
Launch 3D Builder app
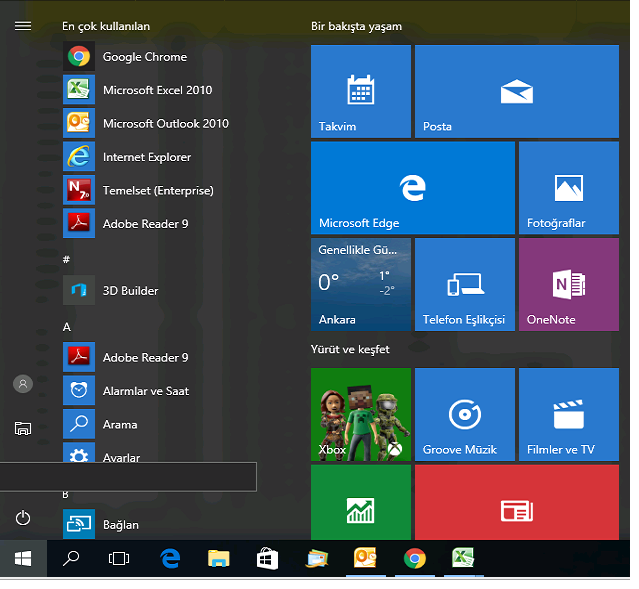(x=130, y=291)
